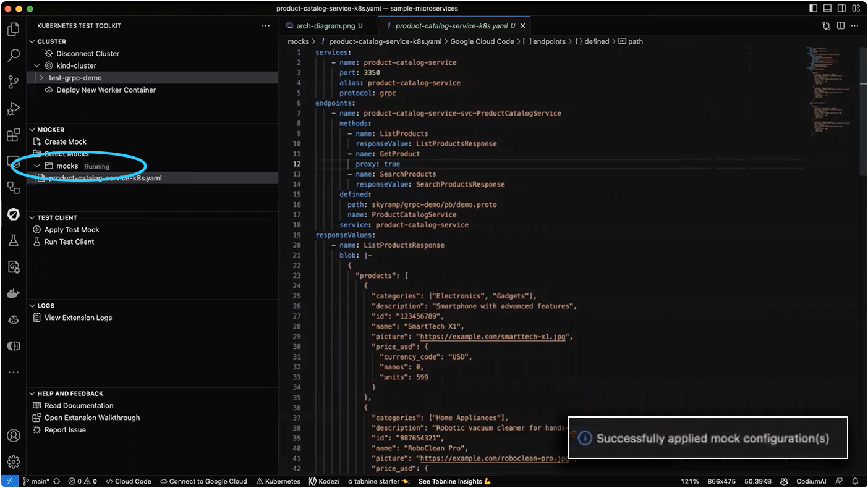Click Apply Test Mock
Image resolution: width=868 pixels, height=488 pixels.
(71, 230)
